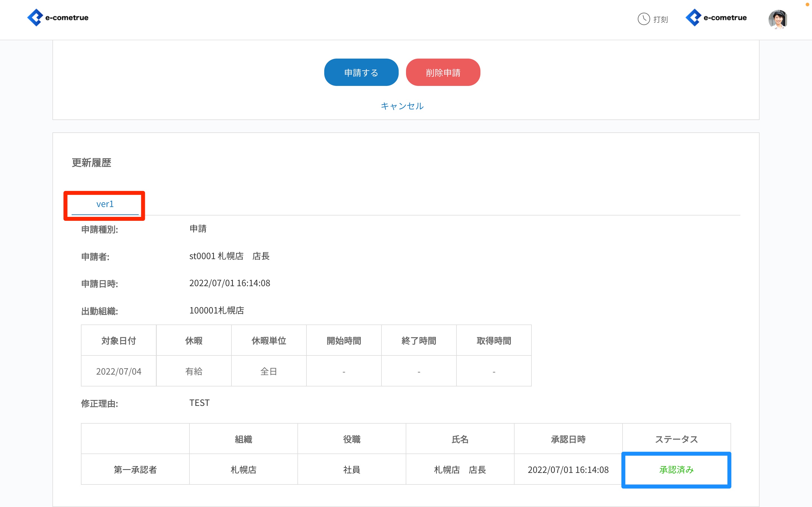The width and height of the screenshot is (812, 507).
Task: Click the 更新履歴 section heading
Action: [91, 163]
